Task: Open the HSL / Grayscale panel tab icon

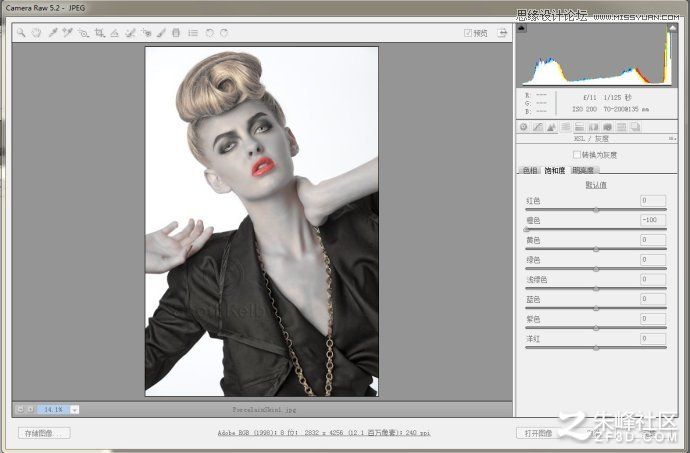Action: tap(565, 127)
